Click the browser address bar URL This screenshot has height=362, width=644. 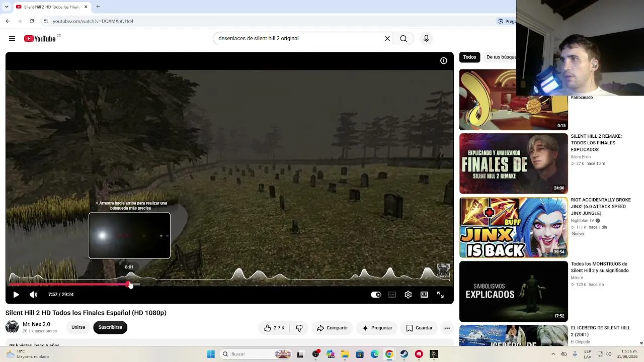(x=93, y=21)
